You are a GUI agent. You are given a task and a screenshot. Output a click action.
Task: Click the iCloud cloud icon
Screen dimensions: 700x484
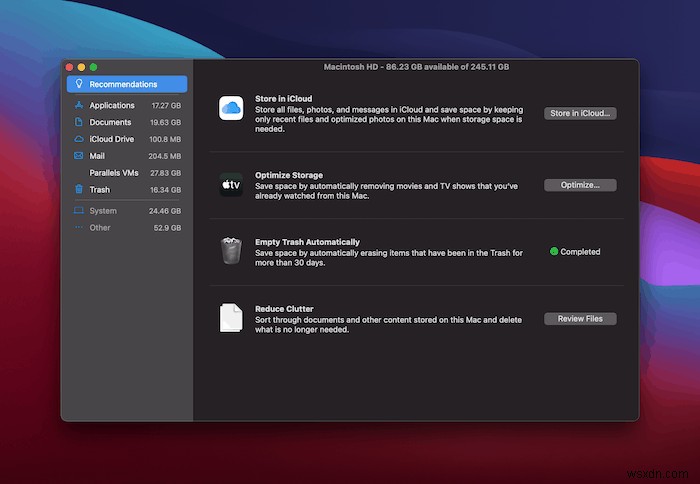tap(231, 108)
